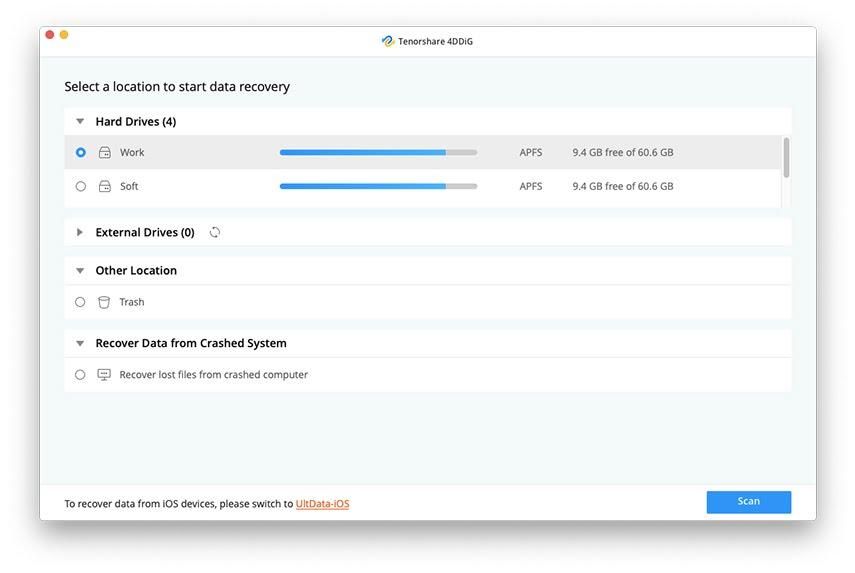Click the Tenorshare 4DDiG logo icon
Viewport: 855px width, 573px height.
pos(388,41)
